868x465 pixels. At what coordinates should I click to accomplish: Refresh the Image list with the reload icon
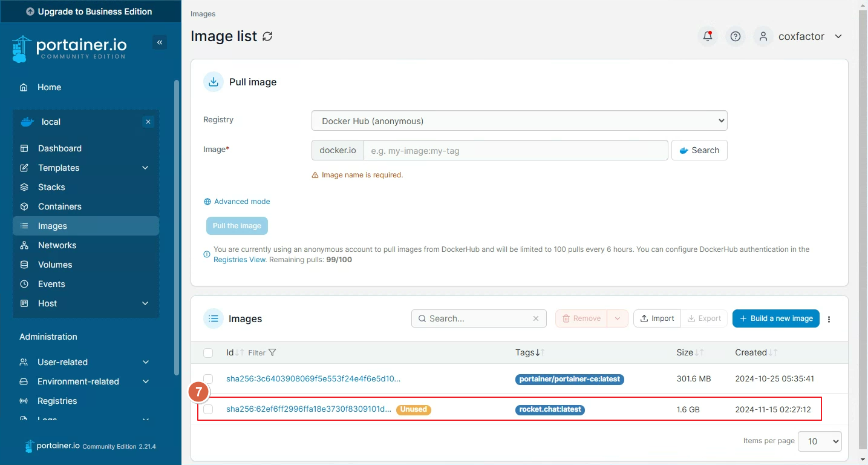(267, 36)
